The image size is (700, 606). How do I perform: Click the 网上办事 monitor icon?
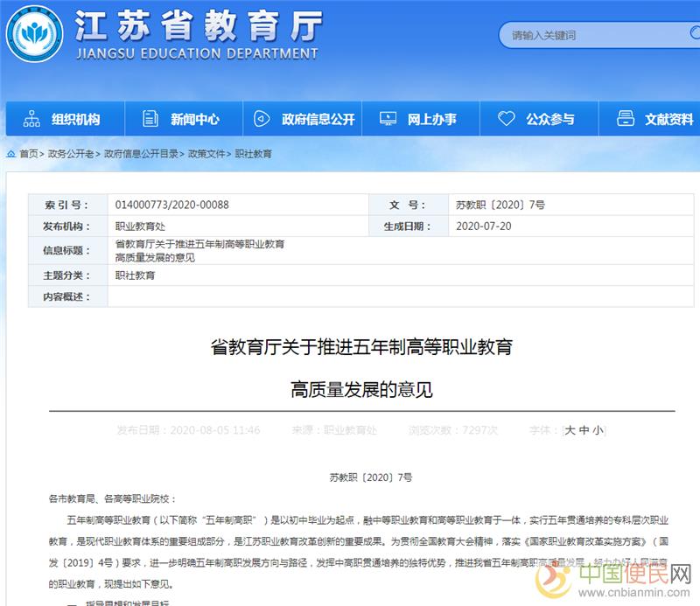coord(388,119)
